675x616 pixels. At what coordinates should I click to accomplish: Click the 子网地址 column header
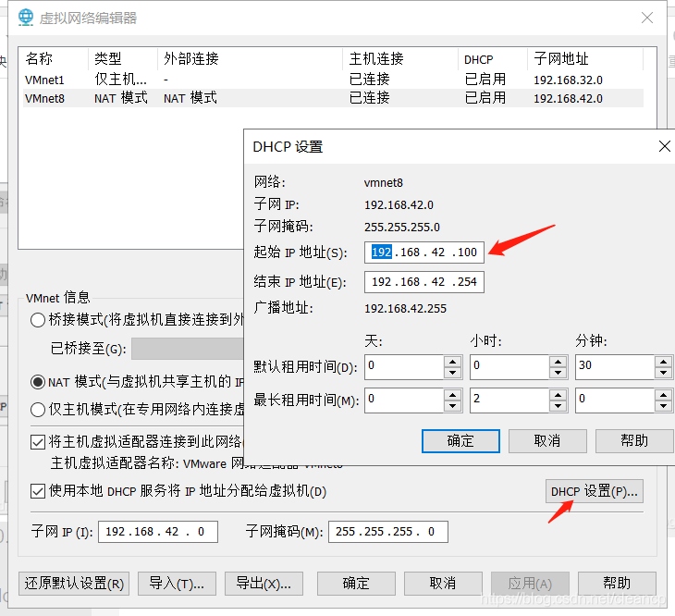click(x=585, y=59)
